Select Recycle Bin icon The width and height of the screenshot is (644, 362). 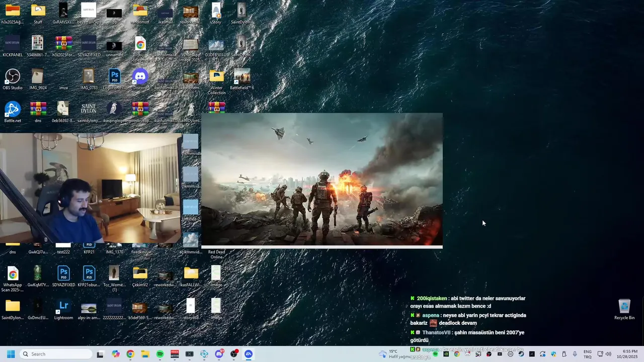[x=624, y=309]
